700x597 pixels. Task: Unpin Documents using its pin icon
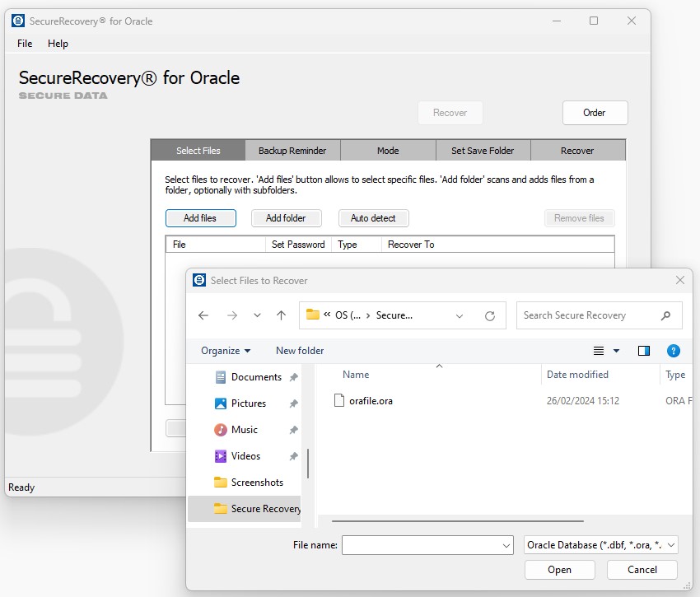tap(293, 376)
